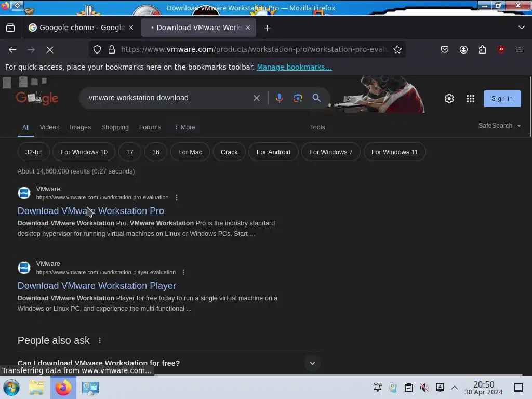Close the Download VMware Workstation tab
The height and width of the screenshot is (399, 532).
(248, 28)
